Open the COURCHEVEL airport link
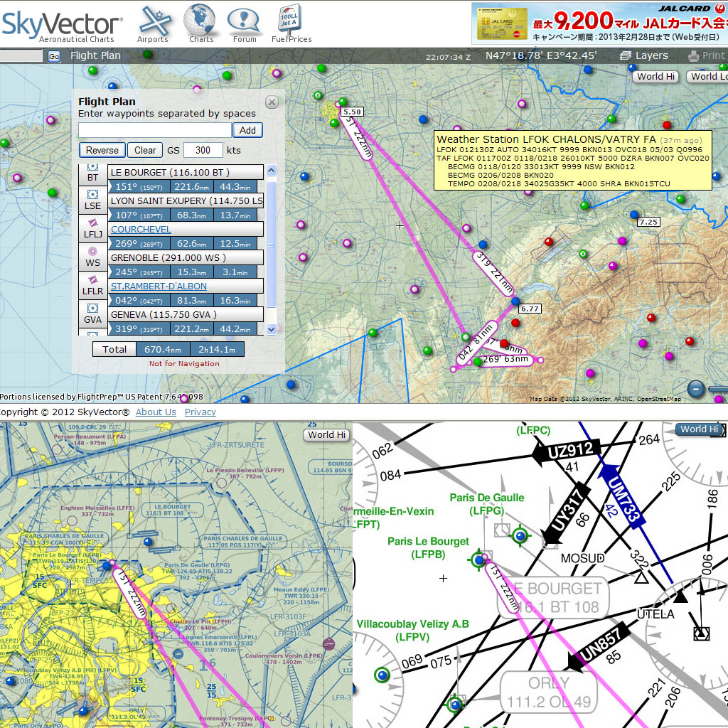The width and height of the screenshot is (728, 728). pyautogui.click(x=141, y=230)
